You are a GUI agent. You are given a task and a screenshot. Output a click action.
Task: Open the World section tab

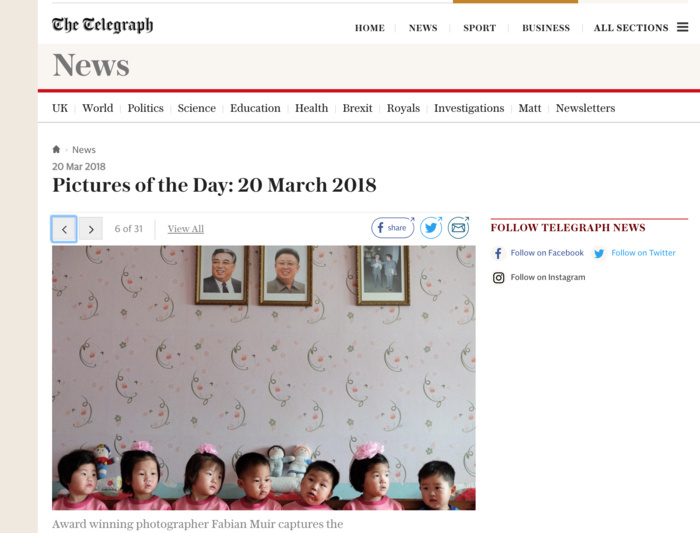98,108
